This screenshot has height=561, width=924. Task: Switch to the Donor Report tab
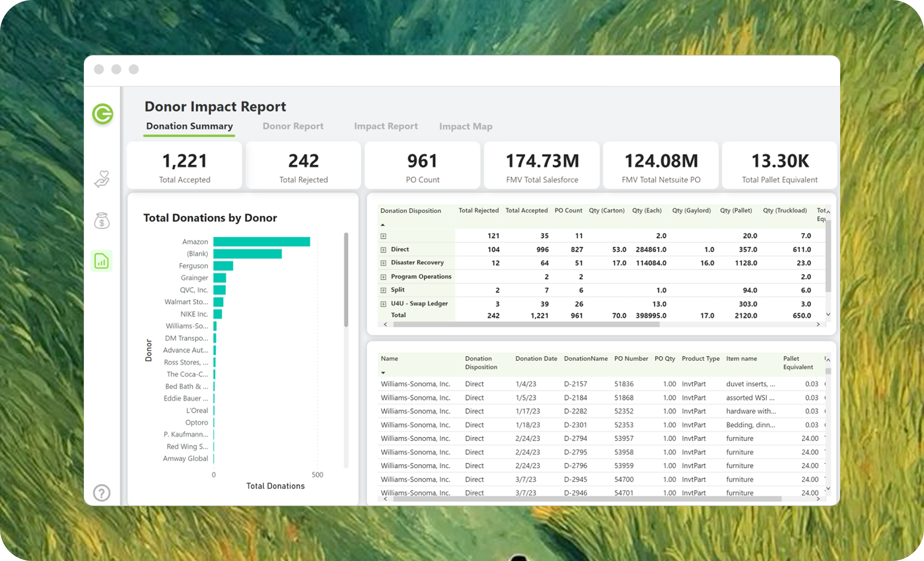(293, 126)
